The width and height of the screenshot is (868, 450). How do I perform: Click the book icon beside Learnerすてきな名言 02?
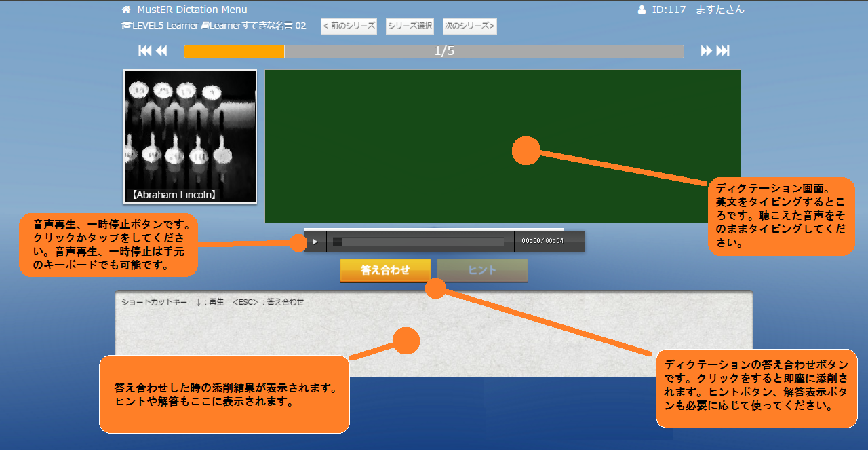pos(205,26)
